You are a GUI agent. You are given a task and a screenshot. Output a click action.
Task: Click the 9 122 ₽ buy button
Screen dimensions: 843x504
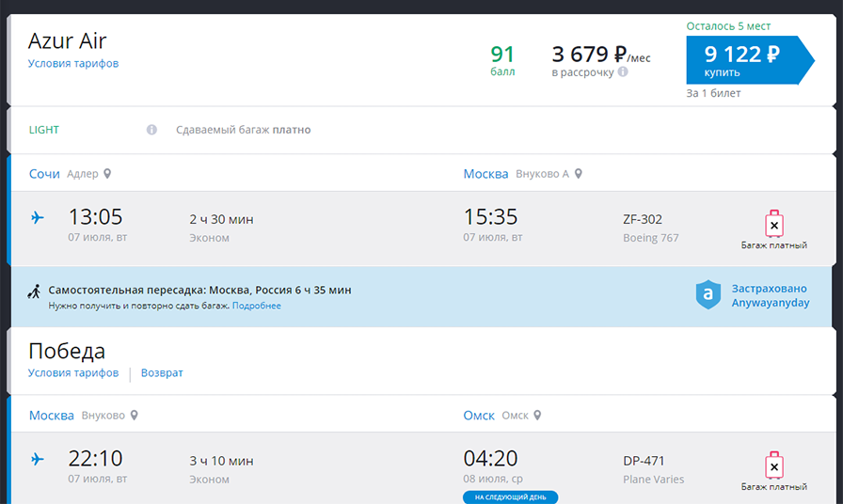(750, 60)
